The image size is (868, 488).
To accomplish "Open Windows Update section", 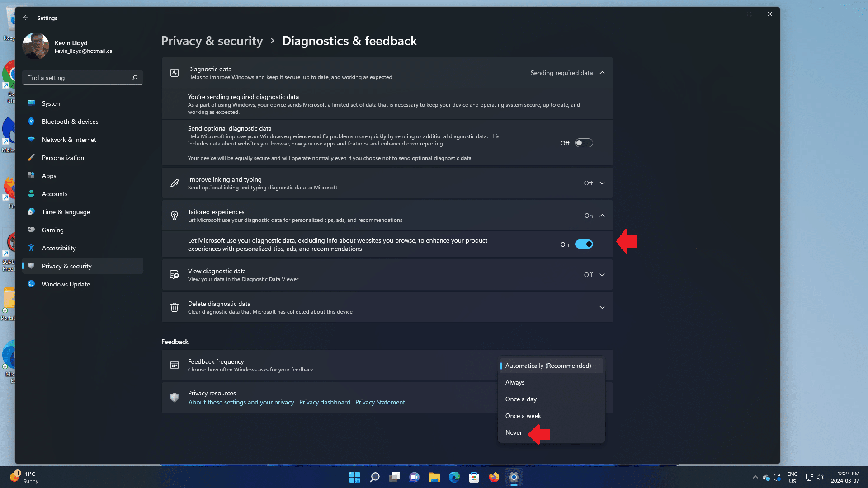I will (66, 284).
